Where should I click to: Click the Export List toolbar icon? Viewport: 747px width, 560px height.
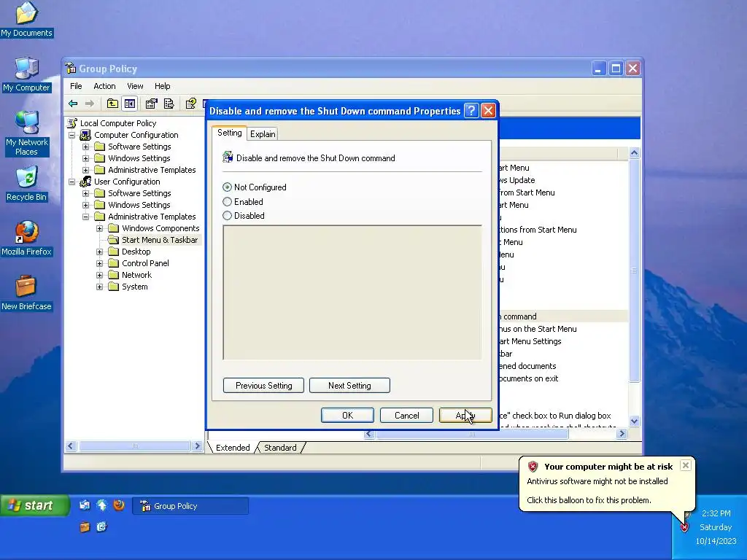click(169, 104)
